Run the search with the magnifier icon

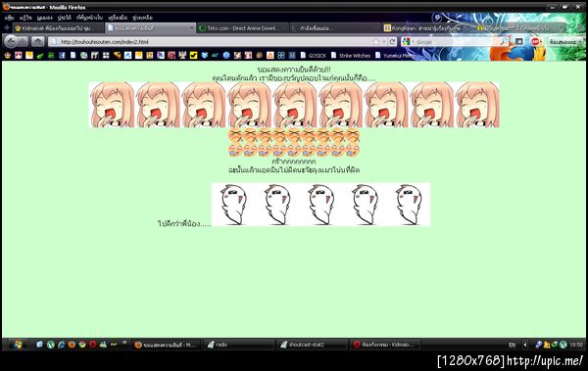(x=505, y=41)
